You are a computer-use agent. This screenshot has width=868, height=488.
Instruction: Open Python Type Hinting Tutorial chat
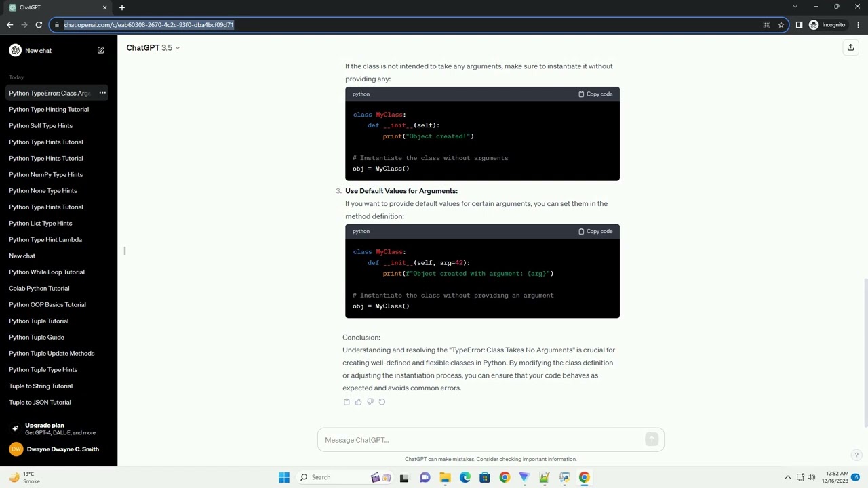pos(49,109)
